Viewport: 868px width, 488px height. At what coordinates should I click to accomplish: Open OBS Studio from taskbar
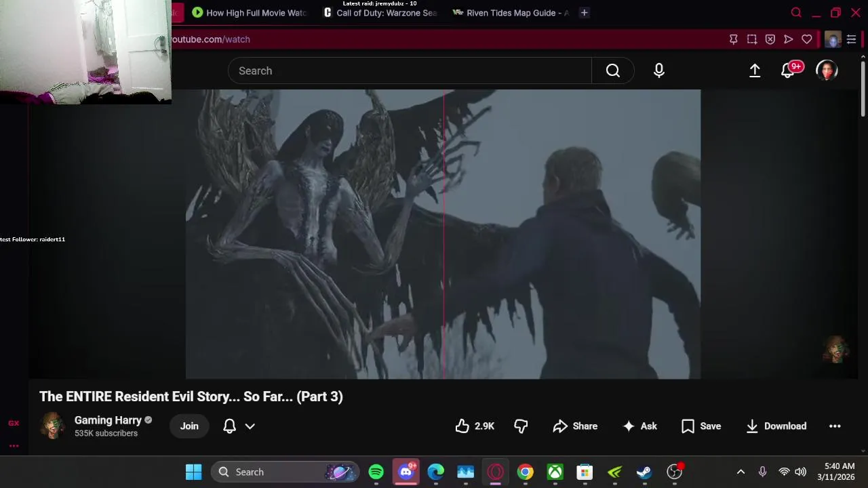coord(674,472)
